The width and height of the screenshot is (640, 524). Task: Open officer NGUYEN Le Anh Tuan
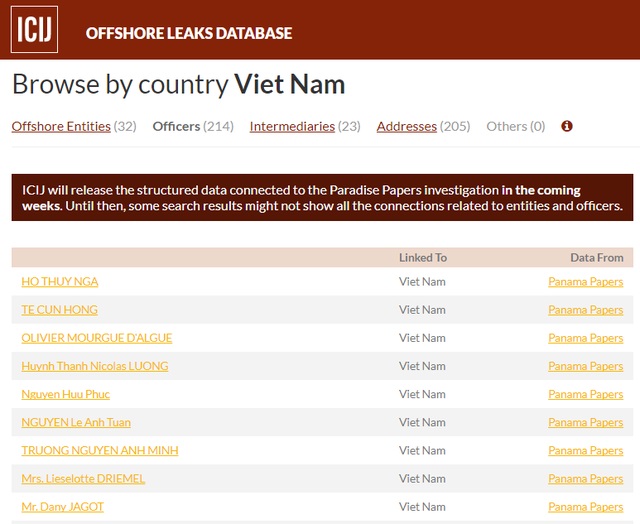pos(76,422)
